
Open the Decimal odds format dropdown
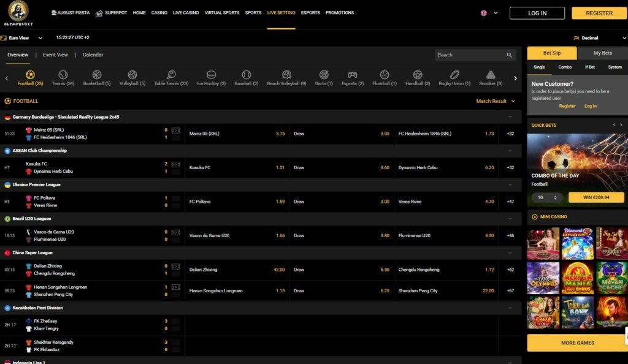(x=600, y=38)
